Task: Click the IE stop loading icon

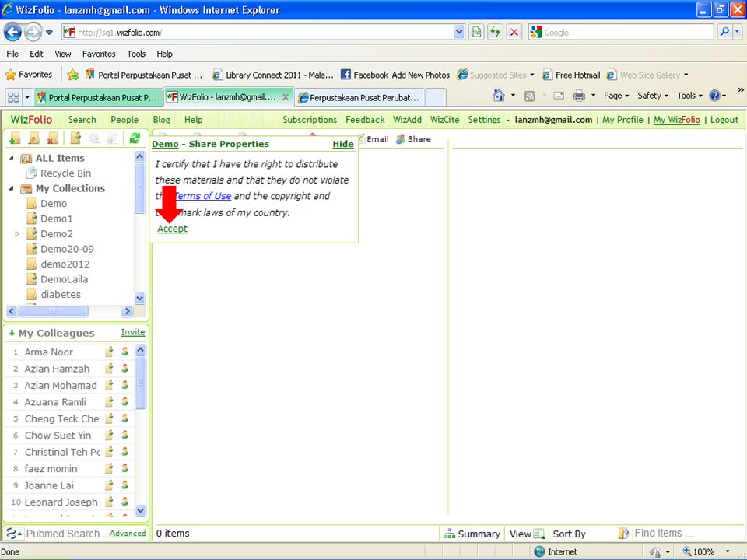Action: point(514,33)
